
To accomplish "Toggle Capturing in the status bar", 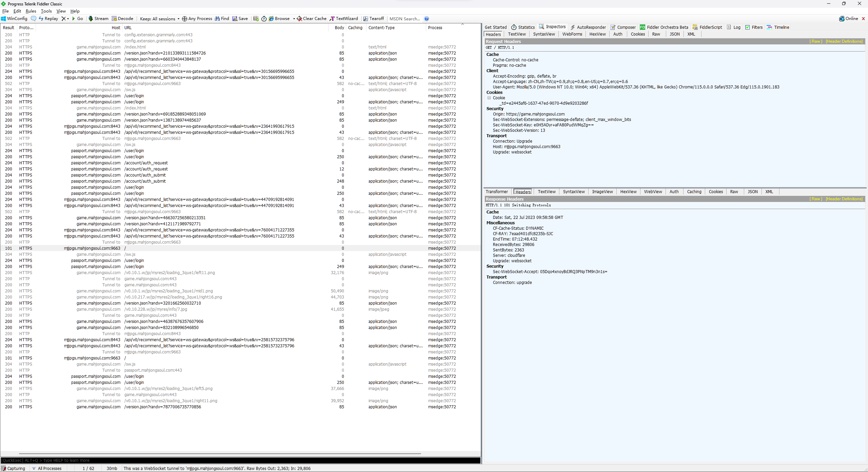I will [13, 468].
